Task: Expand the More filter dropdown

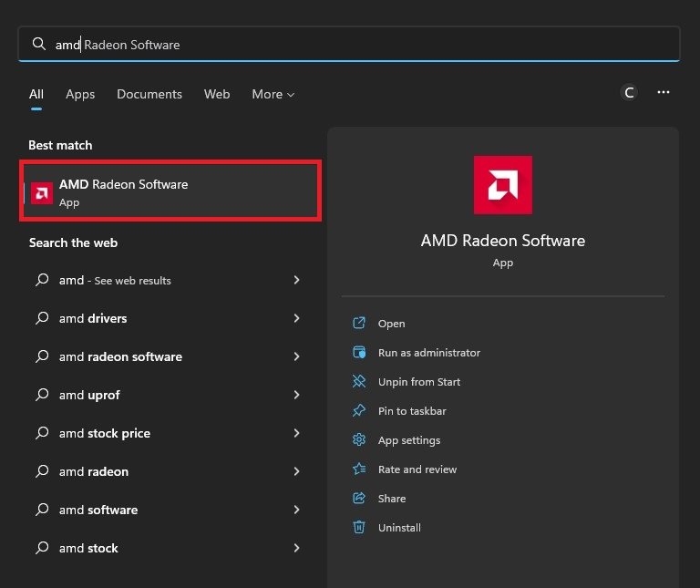Action: (x=273, y=94)
